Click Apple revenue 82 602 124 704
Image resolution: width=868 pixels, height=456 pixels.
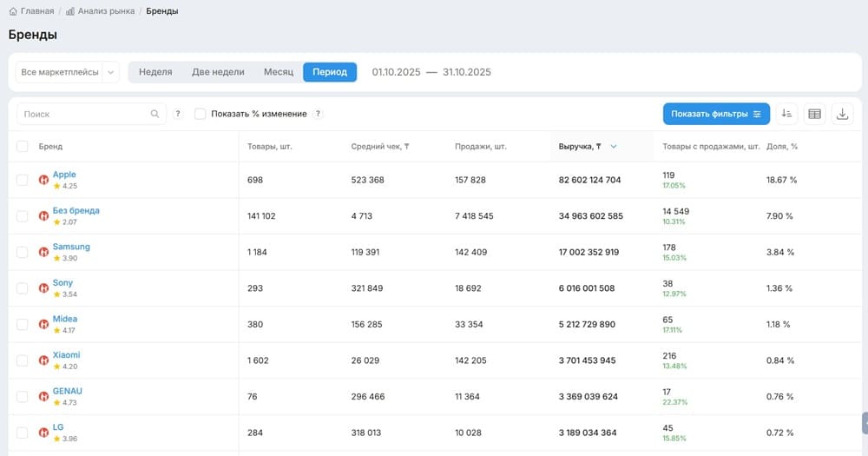coord(589,180)
